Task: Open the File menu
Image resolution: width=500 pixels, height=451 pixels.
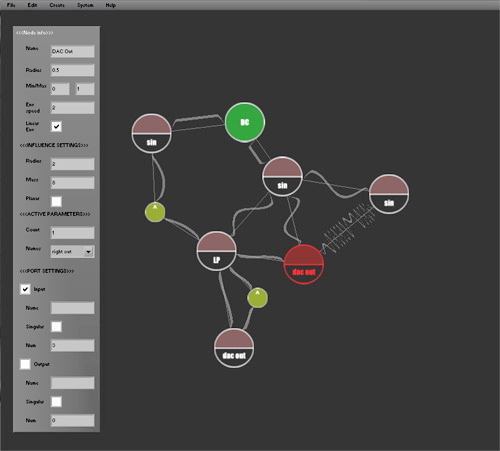Action: [11, 5]
